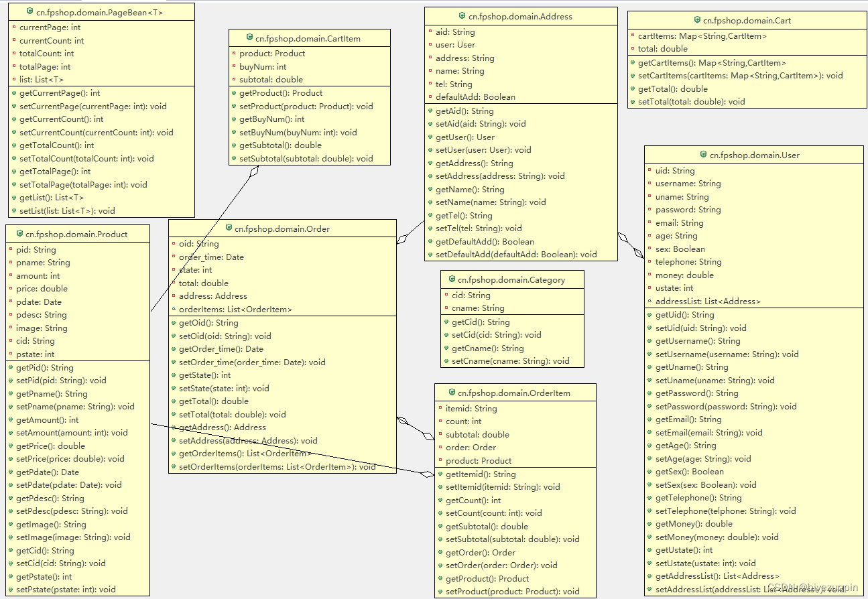Select the cn.fpshop.domain.OrderItem class title
Viewport: 868px width, 599px height.
coord(514,393)
